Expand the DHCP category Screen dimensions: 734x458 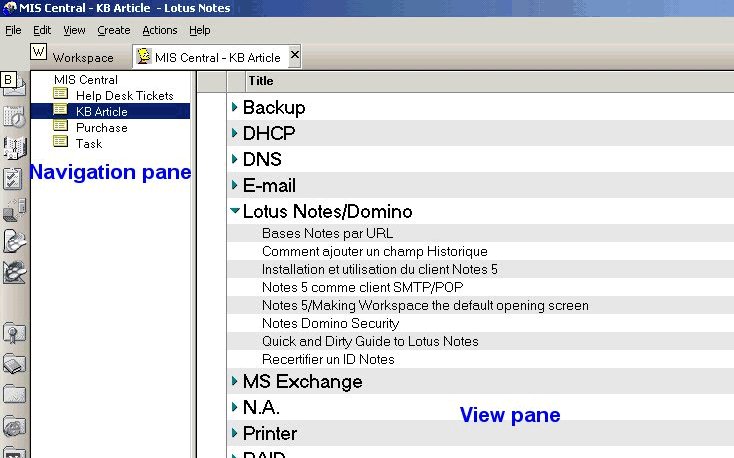click(x=235, y=133)
